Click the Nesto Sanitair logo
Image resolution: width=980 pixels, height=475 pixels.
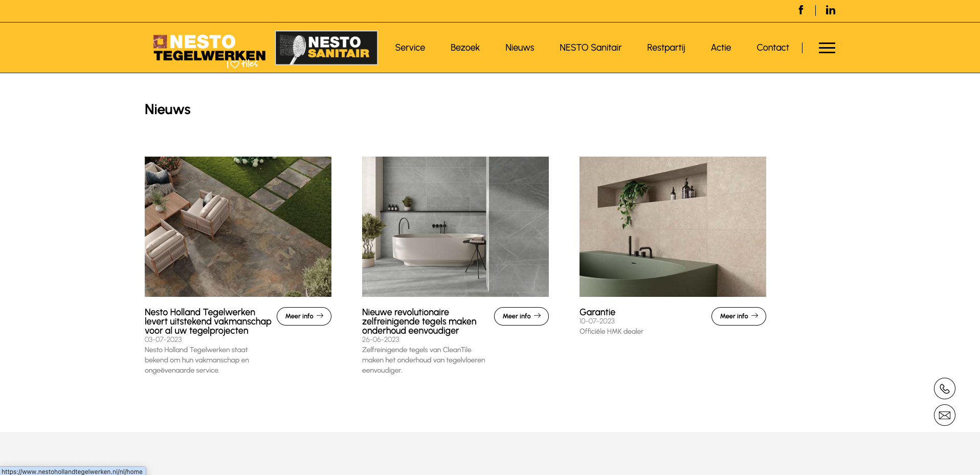[x=326, y=48]
